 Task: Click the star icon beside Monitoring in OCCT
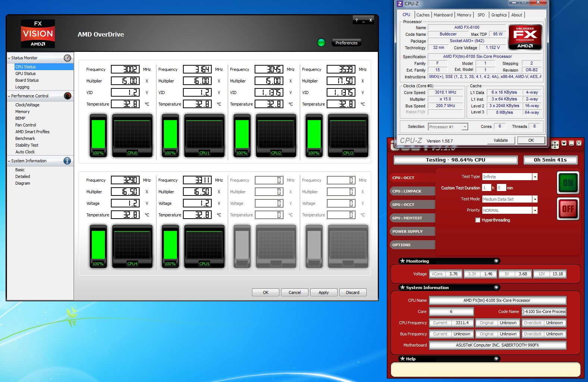(402, 261)
